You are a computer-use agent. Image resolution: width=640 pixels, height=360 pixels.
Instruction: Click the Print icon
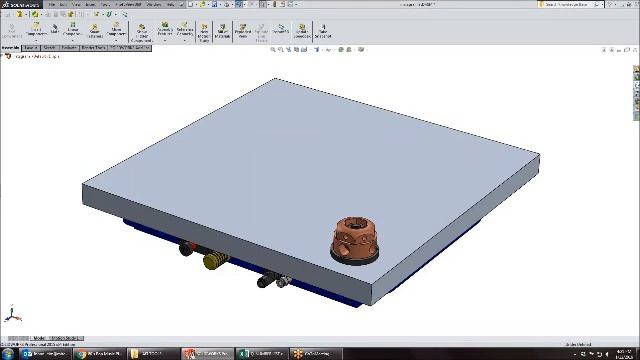click(227, 4)
